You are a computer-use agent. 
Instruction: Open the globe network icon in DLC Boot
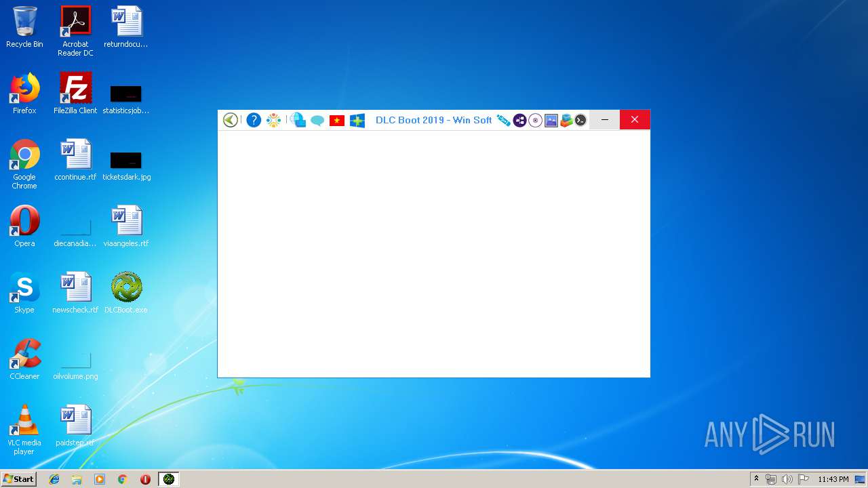coord(298,120)
